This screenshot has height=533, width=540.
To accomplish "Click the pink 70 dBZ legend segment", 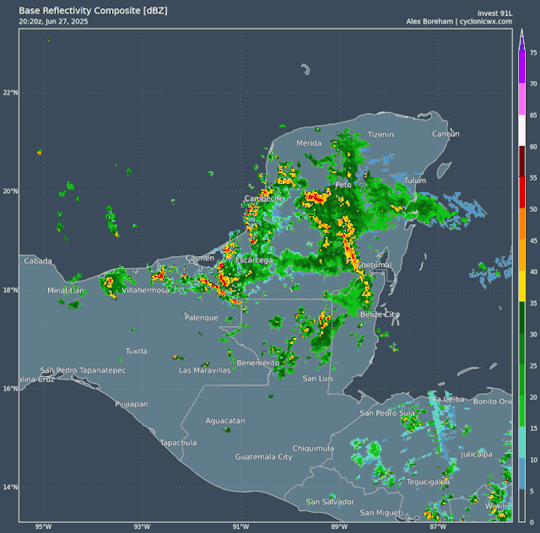I will (x=522, y=99).
